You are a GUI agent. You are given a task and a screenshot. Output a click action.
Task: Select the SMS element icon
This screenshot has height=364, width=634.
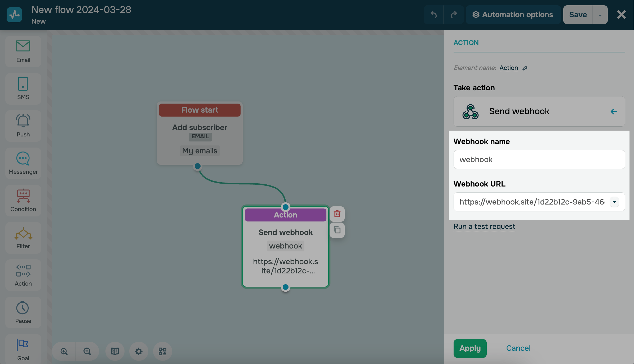coord(23,88)
